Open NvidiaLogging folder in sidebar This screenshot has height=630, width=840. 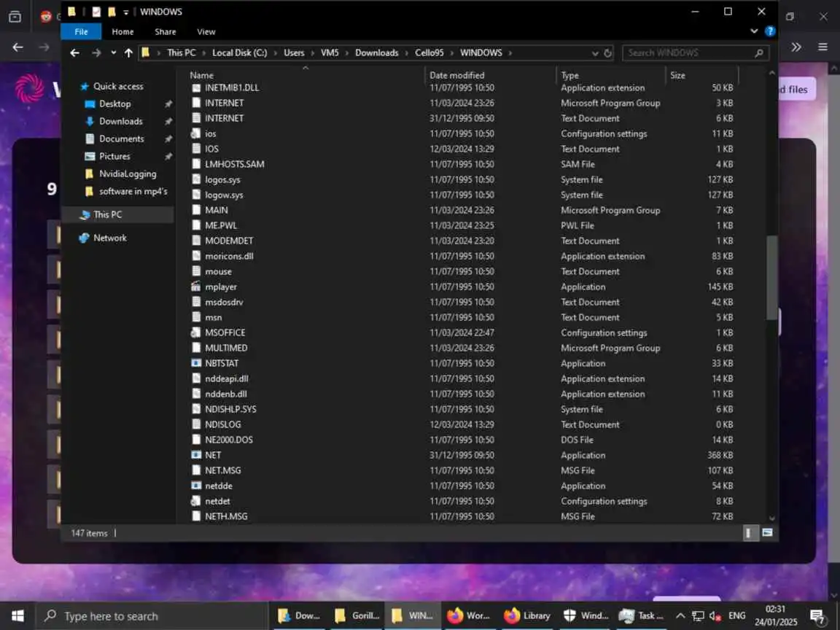(x=128, y=174)
